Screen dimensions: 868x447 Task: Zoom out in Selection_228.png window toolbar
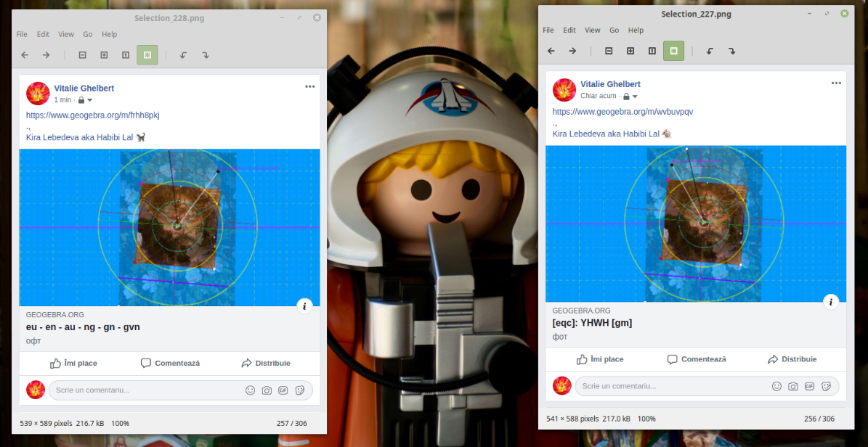tap(83, 54)
